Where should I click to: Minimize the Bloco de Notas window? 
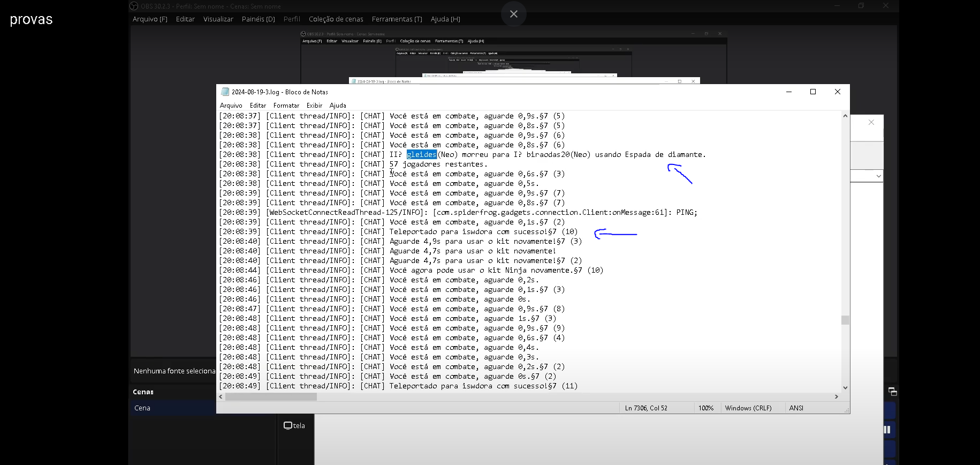pos(788,92)
